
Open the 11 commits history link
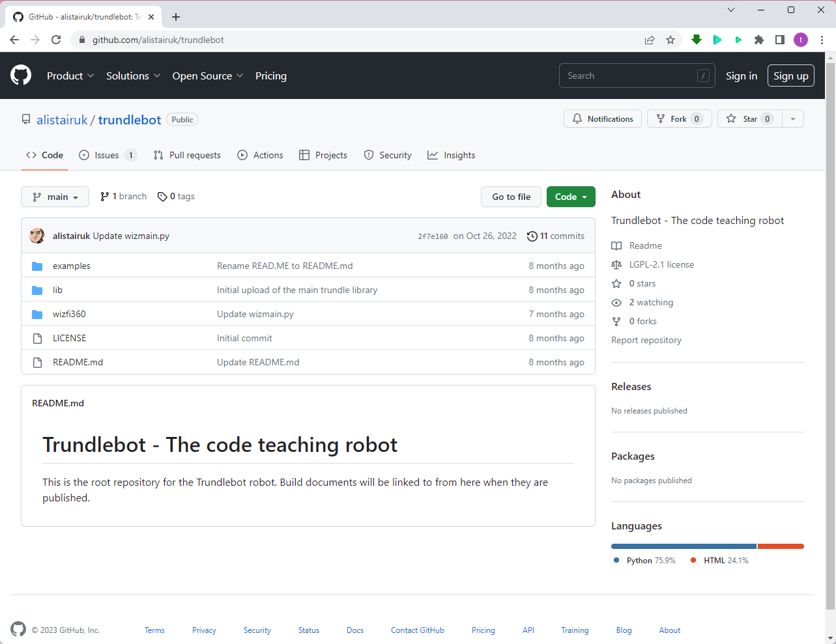tap(556, 236)
